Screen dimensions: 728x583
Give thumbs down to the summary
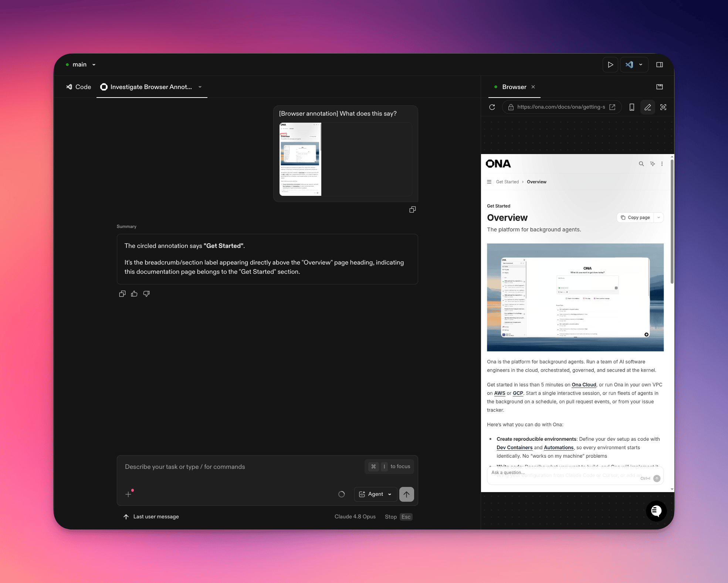(x=146, y=294)
